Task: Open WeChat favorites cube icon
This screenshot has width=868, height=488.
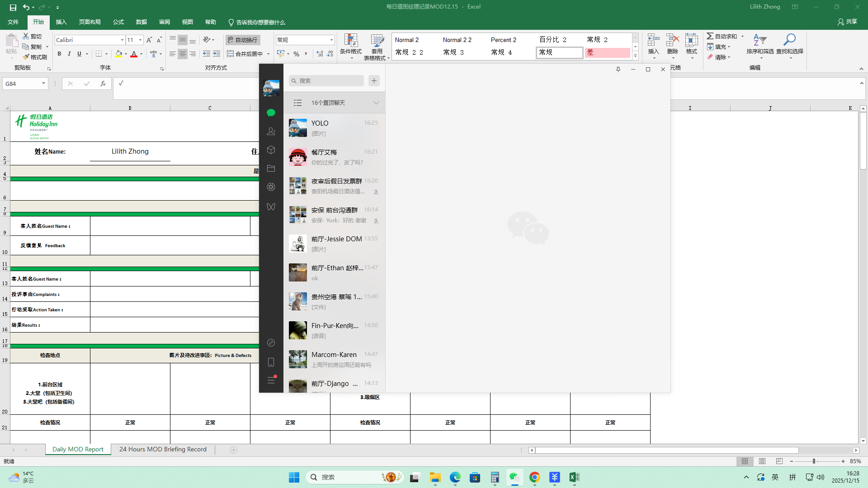Action: point(271,150)
